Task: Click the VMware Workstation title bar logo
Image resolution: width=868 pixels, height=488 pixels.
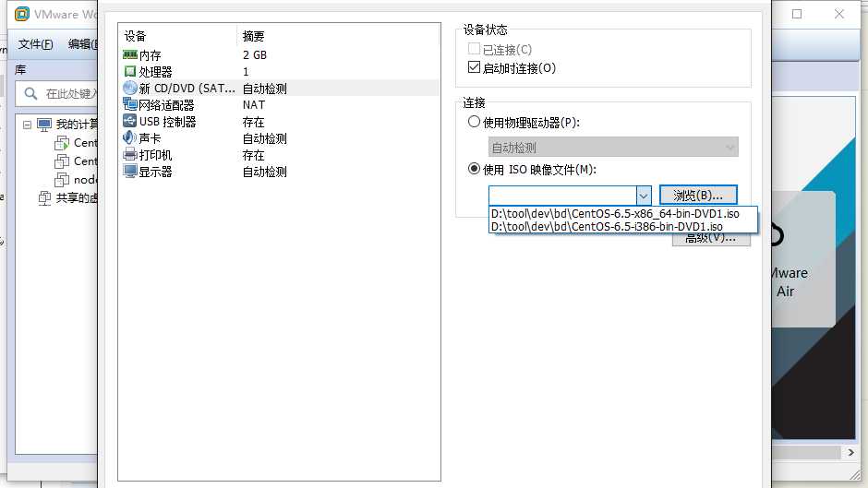Action: pos(22,14)
